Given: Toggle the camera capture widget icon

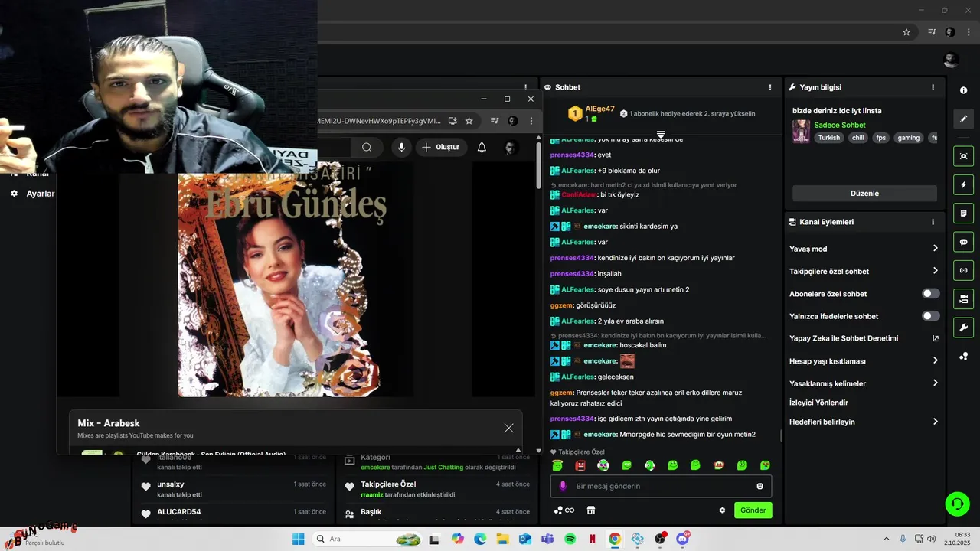Looking at the screenshot, I should pos(963,156).
